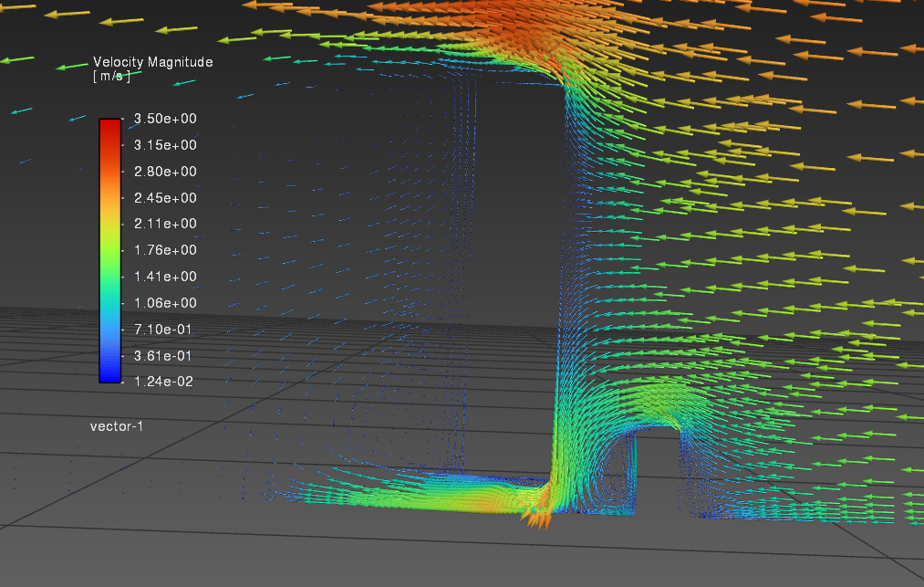
Task: Click the small dark obstacle block near the floor
Action: click(x=659, y=473)
